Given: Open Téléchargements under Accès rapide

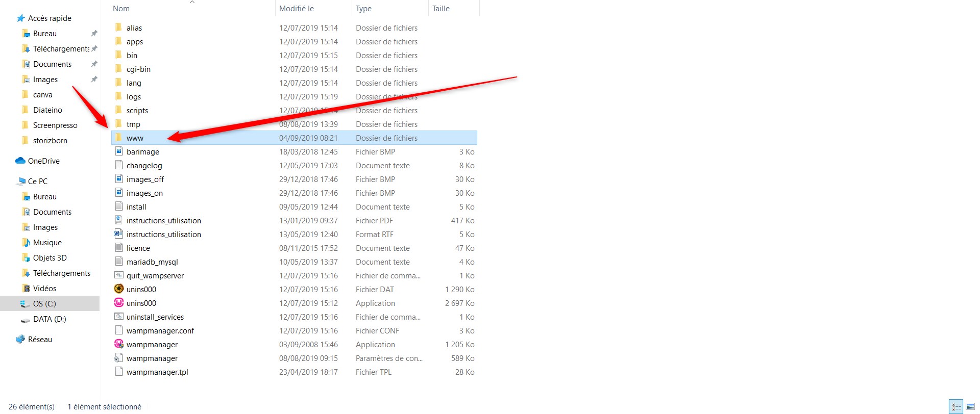Looking at the screenshot, I should click(x=61, y=48).
